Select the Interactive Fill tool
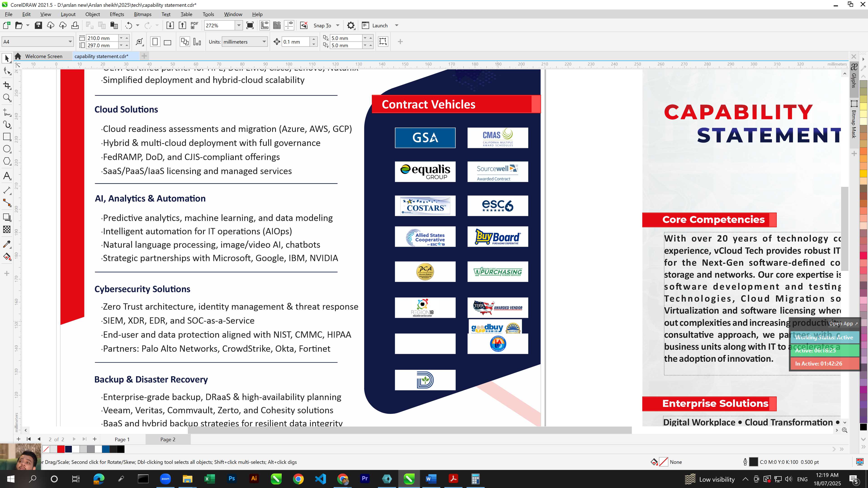The width and height of the screenshot is (868, 488). click(7, 257)
